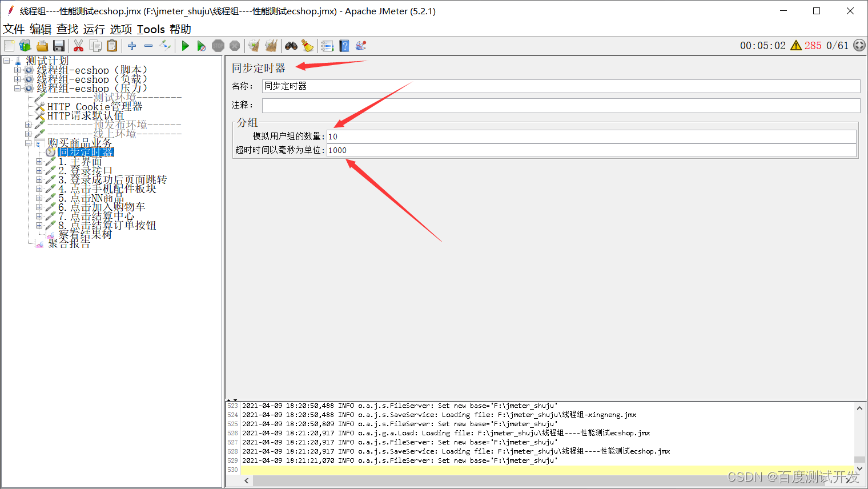The width and height of the screenshot is (868, 489).
Task: Open the 文件 menu
Action: coord(14,29)
